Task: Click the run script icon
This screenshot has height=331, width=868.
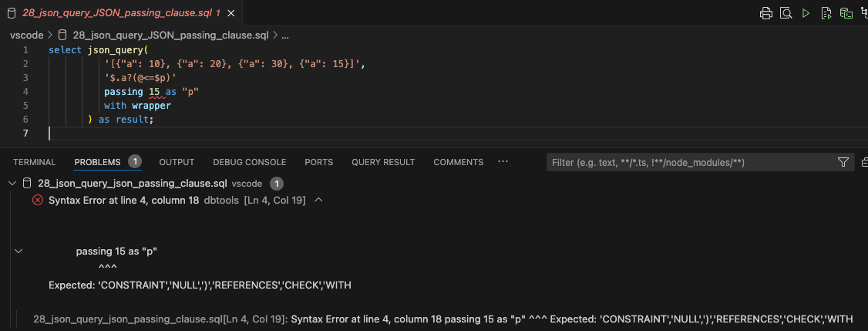Action: (x=826, y=13)
